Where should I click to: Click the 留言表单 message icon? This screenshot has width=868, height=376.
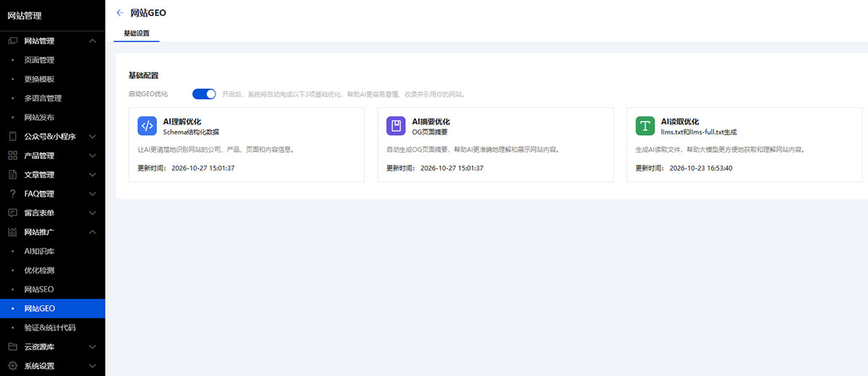point(12,213)
